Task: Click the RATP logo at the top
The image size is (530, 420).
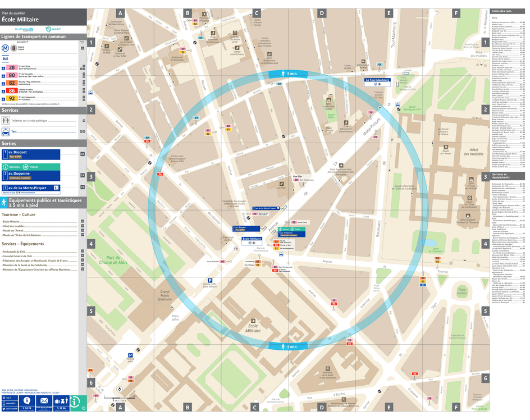Action: click(x=52, y=29)
